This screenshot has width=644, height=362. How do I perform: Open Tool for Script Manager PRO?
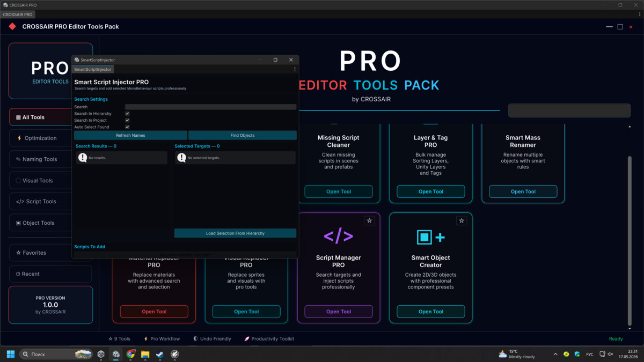339,312
